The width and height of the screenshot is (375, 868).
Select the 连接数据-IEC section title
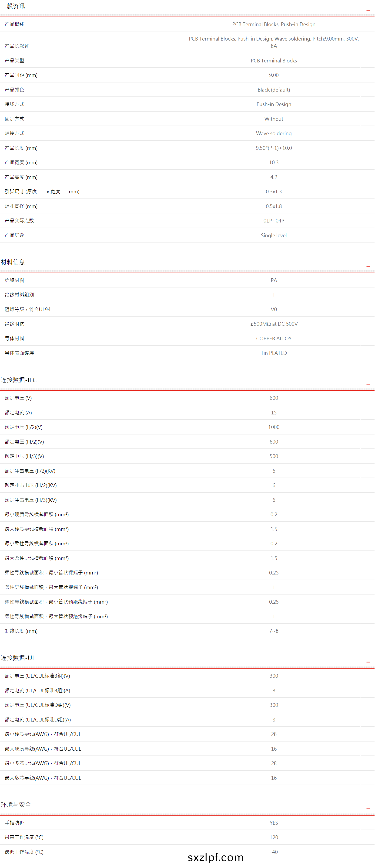coord(19,380)
